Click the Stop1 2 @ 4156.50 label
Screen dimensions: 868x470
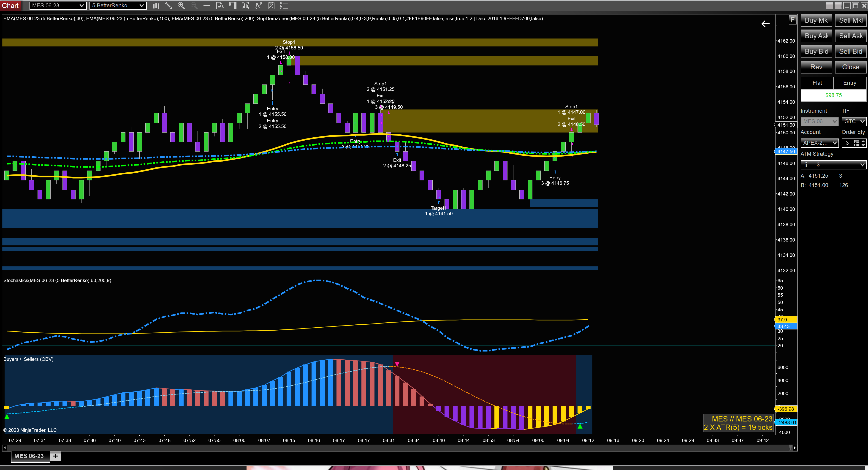click(289, 45)
